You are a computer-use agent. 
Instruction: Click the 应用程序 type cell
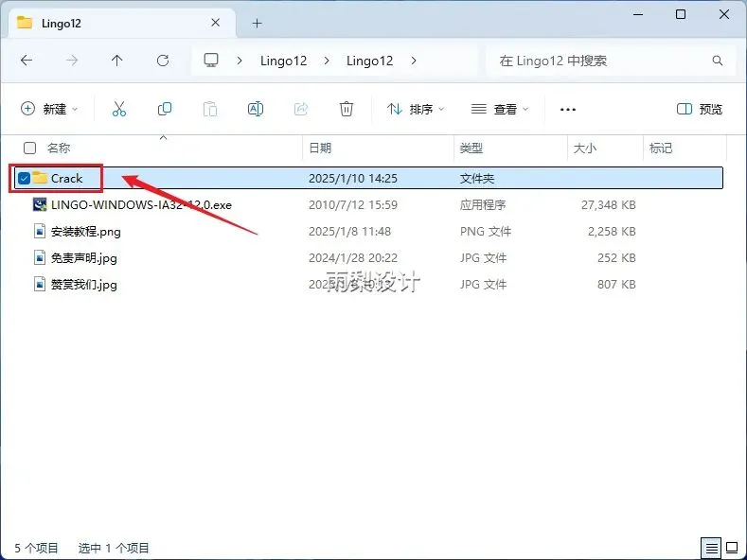(483, 204)
